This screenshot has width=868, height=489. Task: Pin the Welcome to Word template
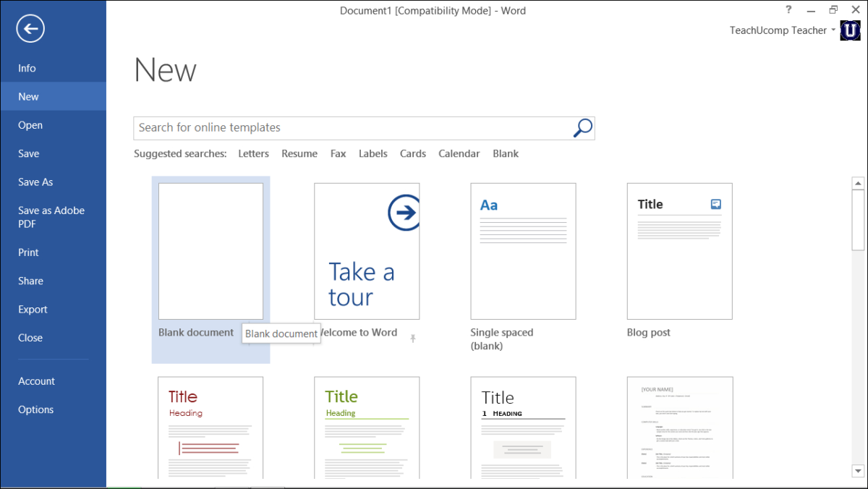[413, 337]
